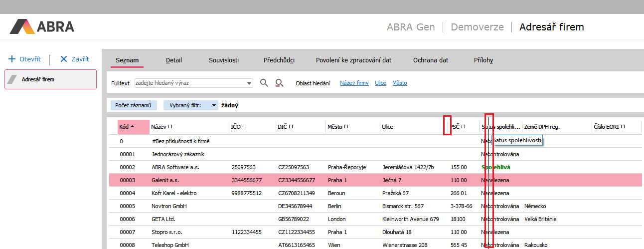The width and height of the screenshot is (644, 249).
Task: Select the Adresář firem sidebar item
Action: click(50, 79)
